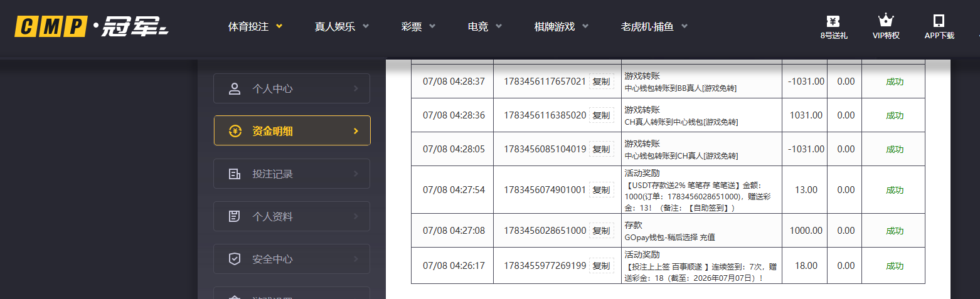Select 资金明细 in the sidebar

coord(292,131)
